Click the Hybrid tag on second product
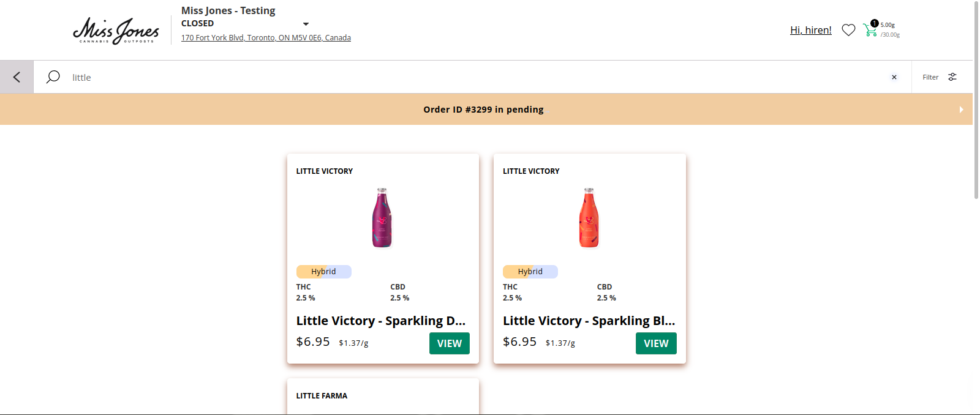This screenshot has height=415, width=980. click(530, 272)
